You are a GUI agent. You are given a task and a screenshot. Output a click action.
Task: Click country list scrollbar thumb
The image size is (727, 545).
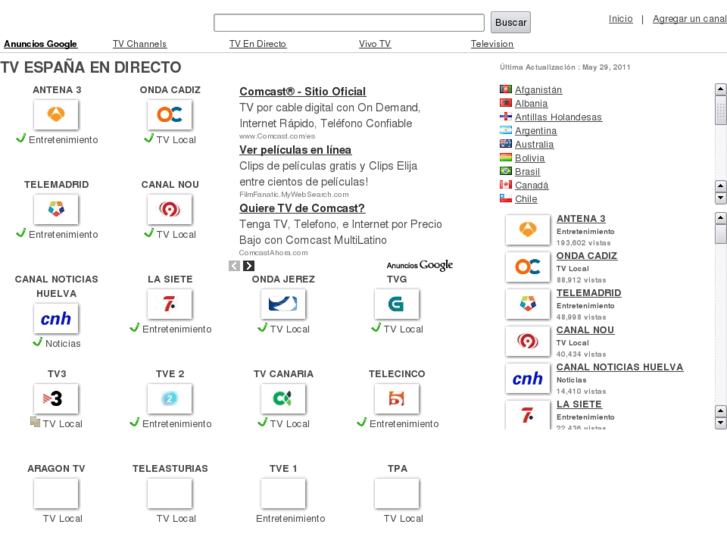click(x=721, y=110)
